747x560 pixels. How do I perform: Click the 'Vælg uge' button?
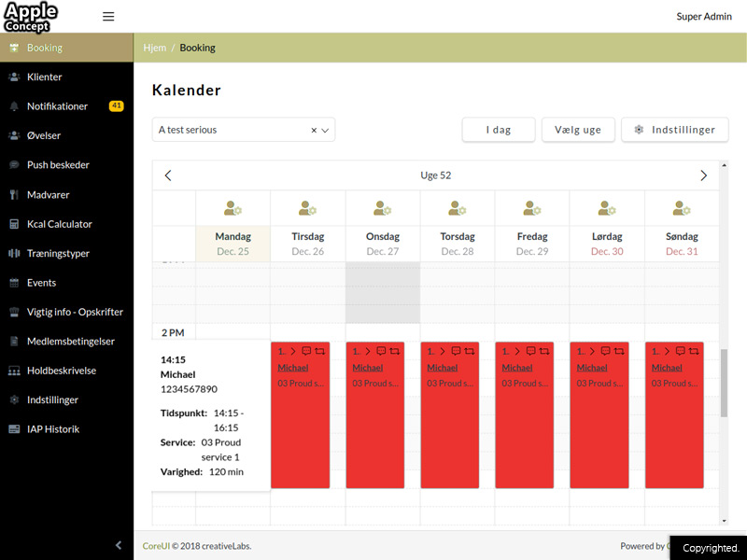pos(578,130)
